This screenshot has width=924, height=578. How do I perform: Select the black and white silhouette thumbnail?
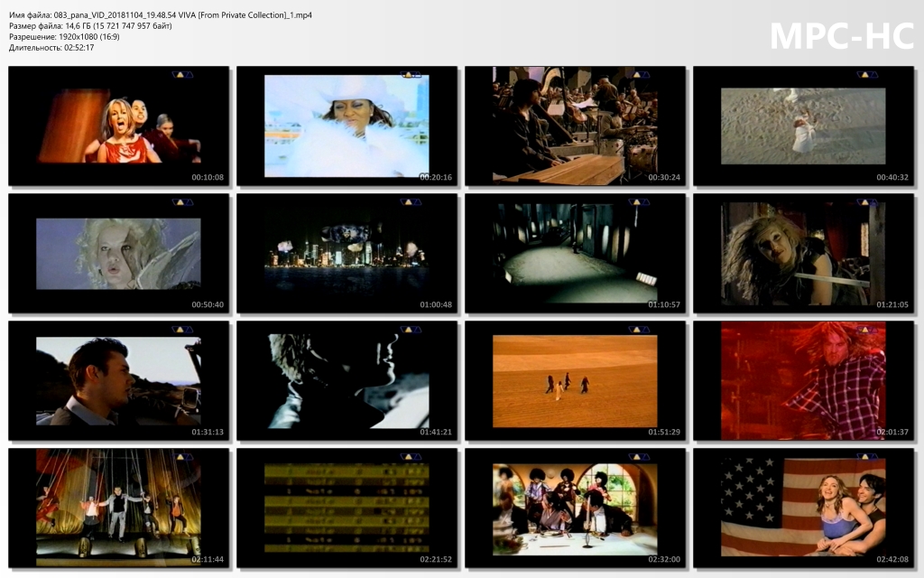click(x=346, y=380)
